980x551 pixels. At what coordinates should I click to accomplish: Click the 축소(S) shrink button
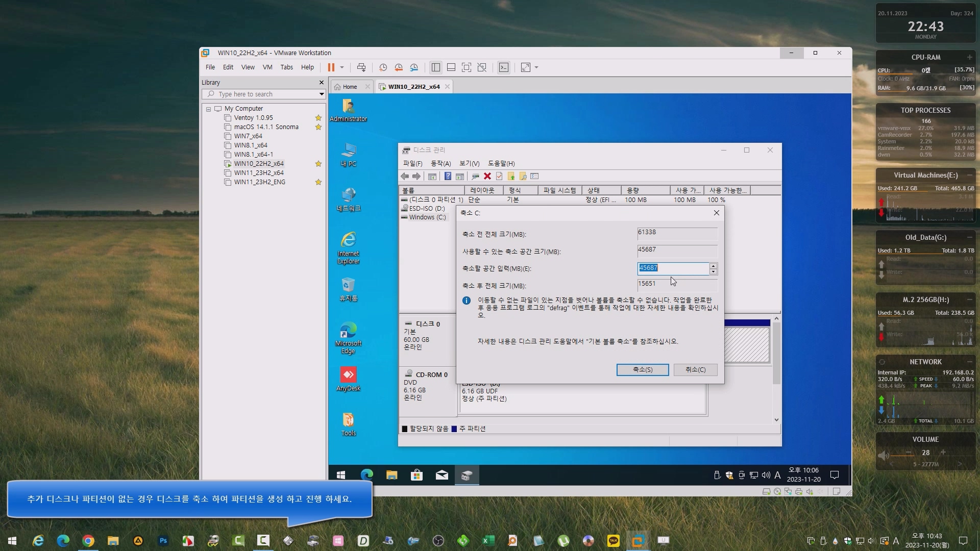click(643, 369)
